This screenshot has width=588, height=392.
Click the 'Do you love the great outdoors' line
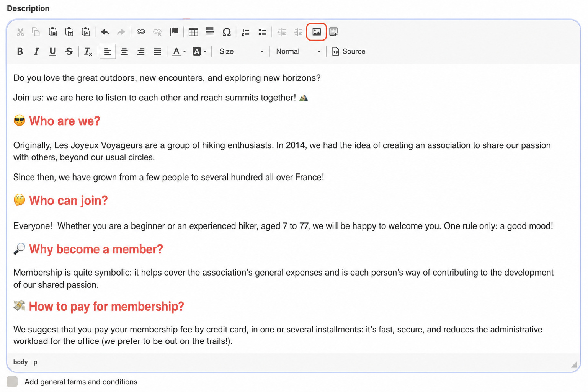click(167, 78)
